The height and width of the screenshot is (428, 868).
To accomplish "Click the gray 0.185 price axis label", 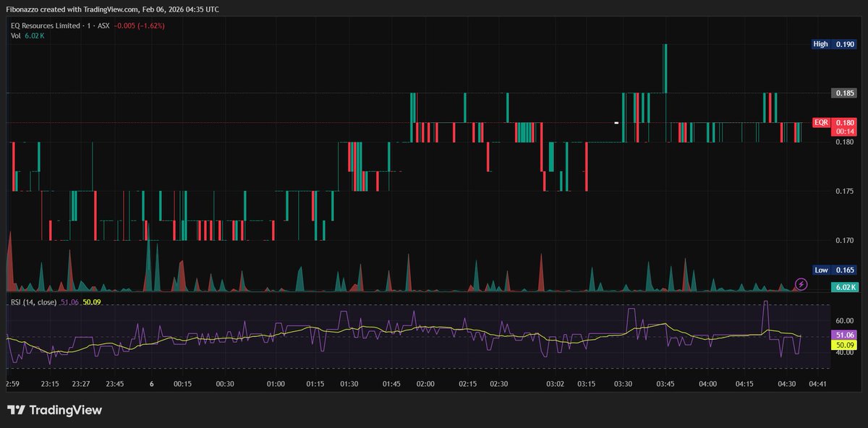I will coord(844,93).
